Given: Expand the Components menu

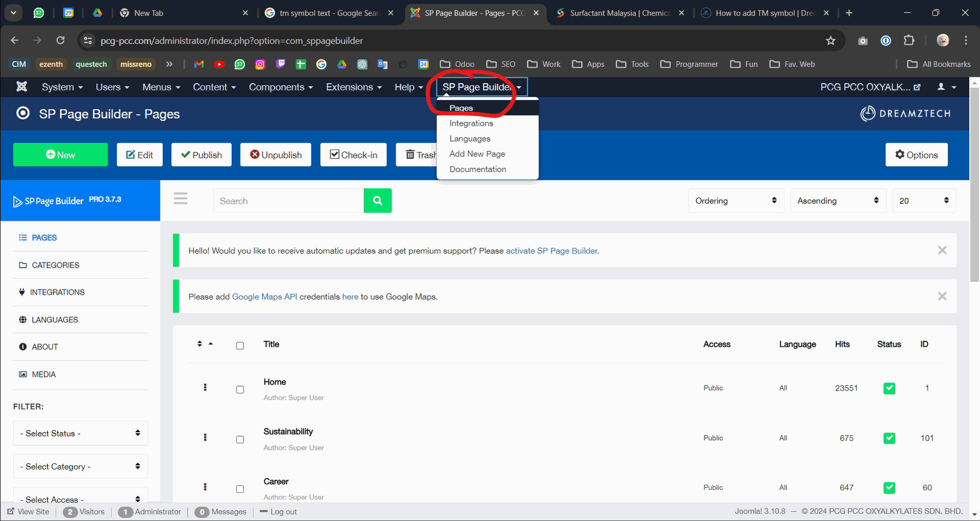Looking at the screenshot, I should click(281, 87).
